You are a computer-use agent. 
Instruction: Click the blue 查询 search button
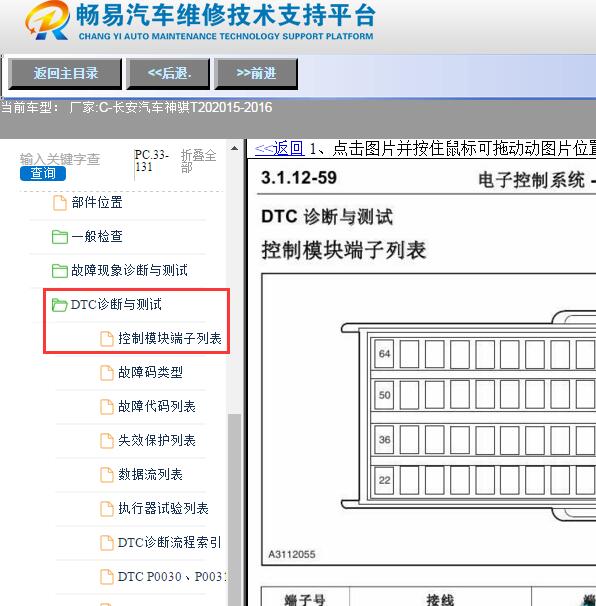tap(43, 174)
